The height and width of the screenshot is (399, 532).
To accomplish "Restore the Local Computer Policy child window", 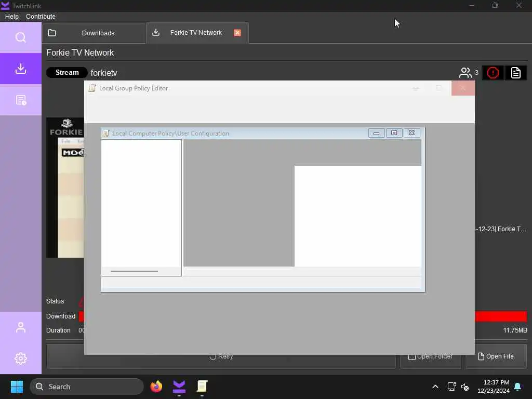I will tap(394, 133).
